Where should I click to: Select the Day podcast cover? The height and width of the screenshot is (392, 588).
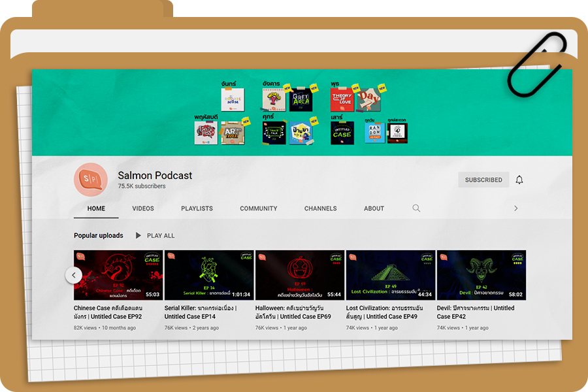[x=368, y=100]
